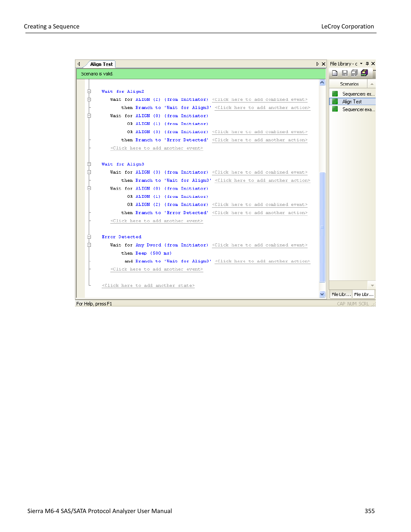Click 'add another event' under Error Detected
The image size is (411, 532).
[x=156, y=269]
